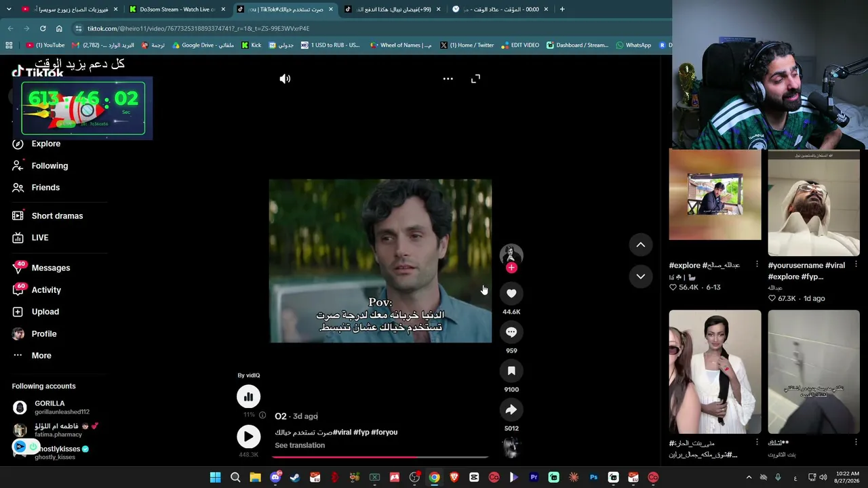Screen dimensions: 868x488
Task: Enter fullscreen mode for the video
Action: coord(475,79)
